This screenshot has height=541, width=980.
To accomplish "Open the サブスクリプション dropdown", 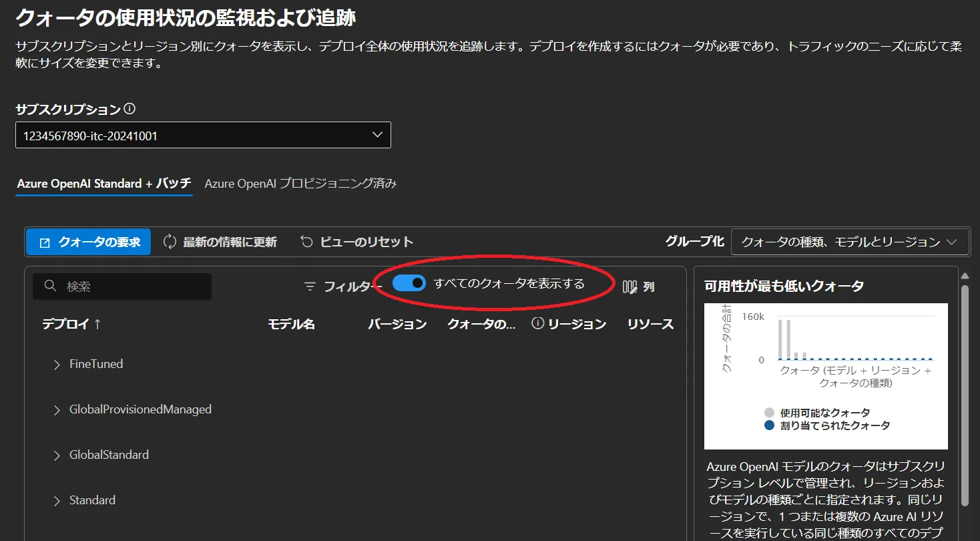I will pos(203,136).
